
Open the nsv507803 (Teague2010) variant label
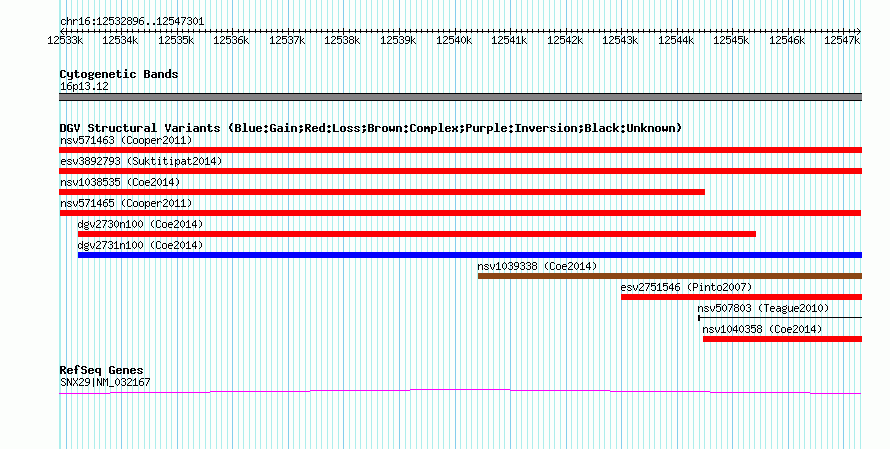click(x=763, y=308)
